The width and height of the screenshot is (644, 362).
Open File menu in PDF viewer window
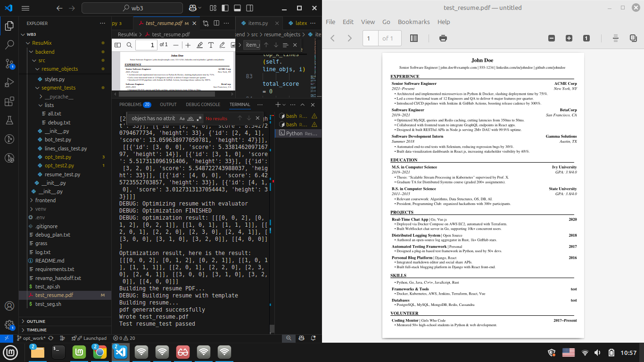coord(330,22)
